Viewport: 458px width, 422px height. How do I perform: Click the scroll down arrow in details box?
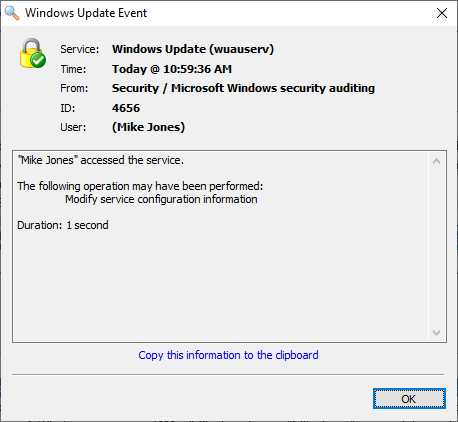(436, 332)
